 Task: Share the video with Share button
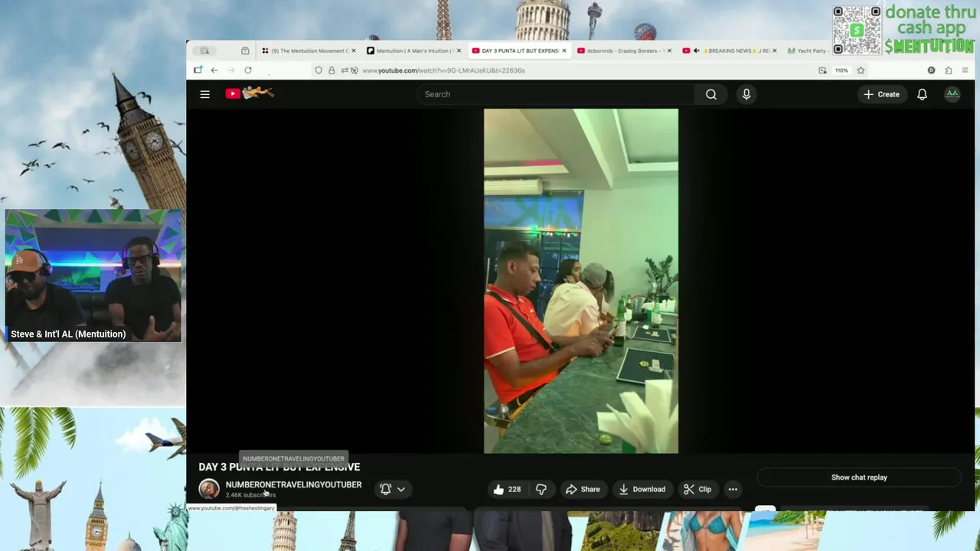pyautogui.click(x=583, y=489)
